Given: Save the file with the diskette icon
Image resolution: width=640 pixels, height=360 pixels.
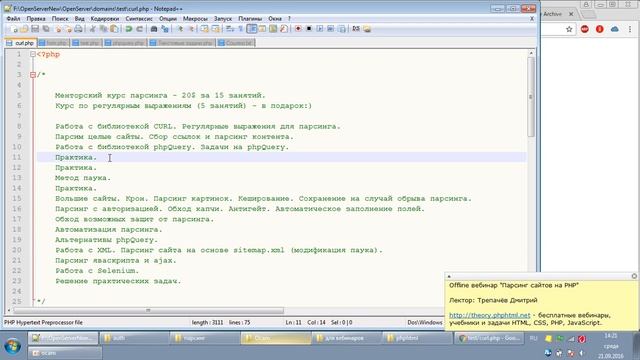Looking at the screenshot, I should point(35,29).
